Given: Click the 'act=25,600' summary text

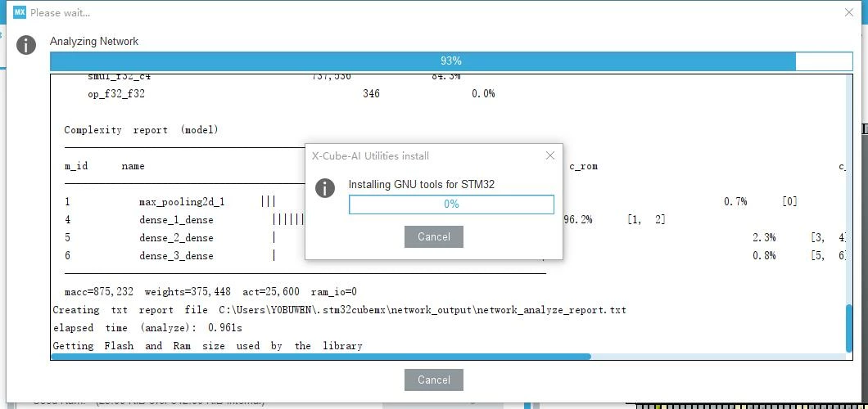Looking at the screenshot, I should pos(271,291).
